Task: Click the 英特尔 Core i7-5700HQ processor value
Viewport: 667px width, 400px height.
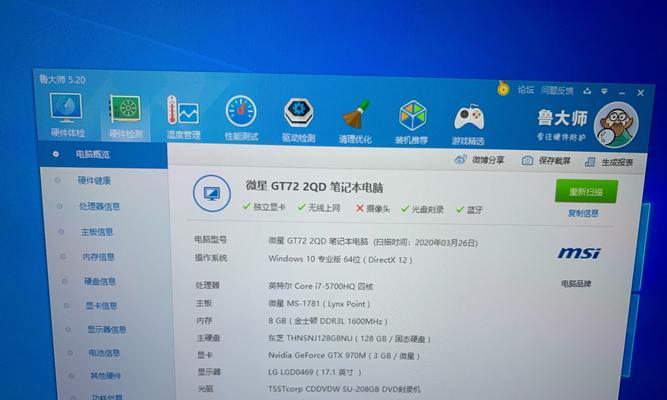Action: tap(321, 286)
